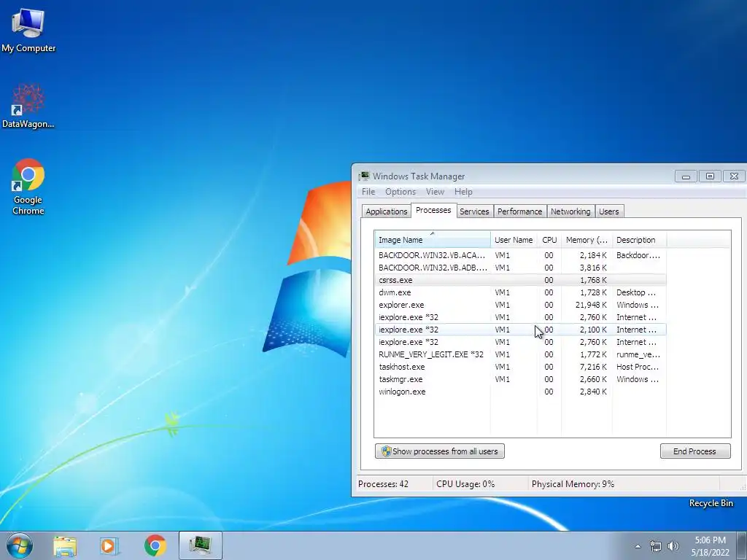Image resolution: width=747 pixels, height=560 pixels.
Task: Click the Host Proc... description cell
Action: click(x=638, y=367)
